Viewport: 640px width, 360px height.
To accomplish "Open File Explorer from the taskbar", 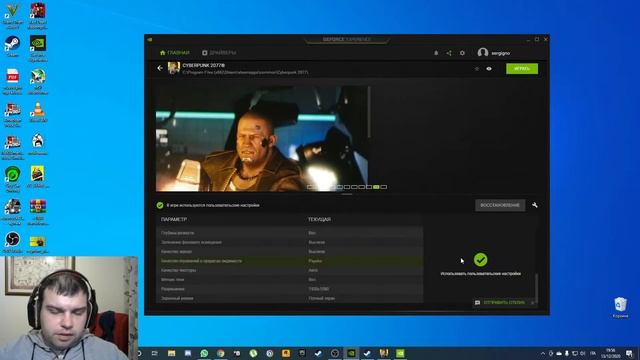I will pyautogui.click(x=171, y=353).
